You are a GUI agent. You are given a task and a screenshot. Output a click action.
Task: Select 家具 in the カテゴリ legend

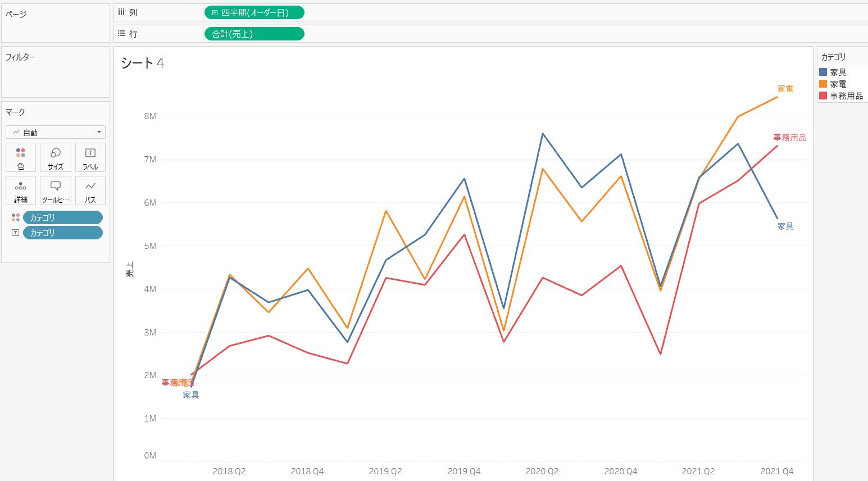point(838,72)
